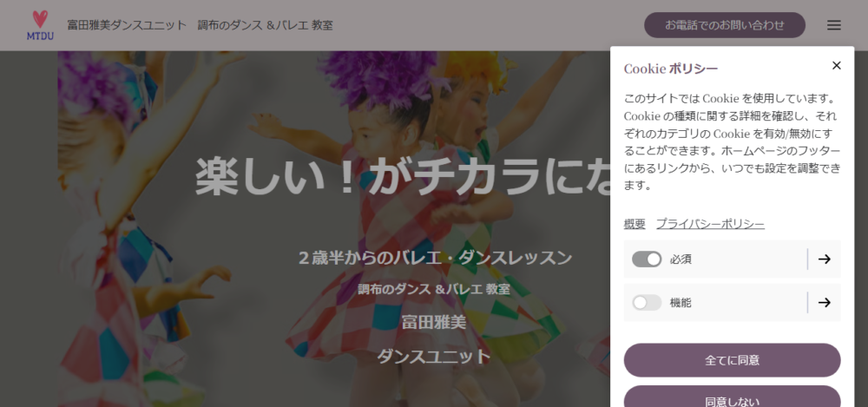Click the Cookie description paragraph
The height and width of the screenshot is (407, 868).
[732, 142]
